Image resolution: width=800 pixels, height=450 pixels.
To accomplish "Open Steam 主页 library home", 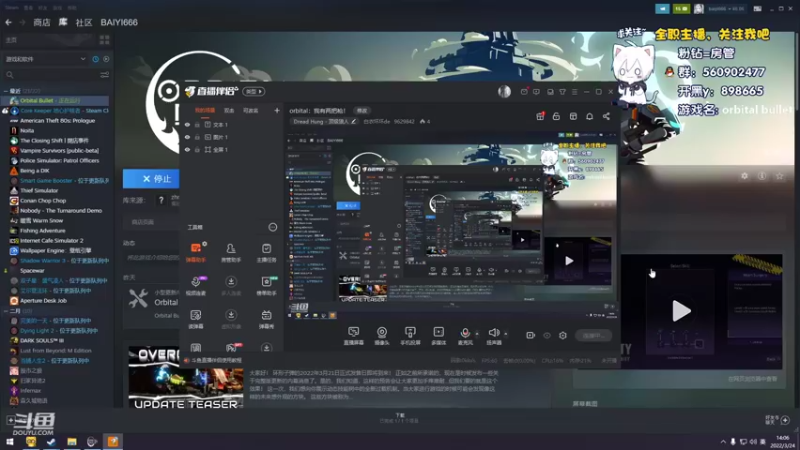I will pyautogui.click(x=48, y=40).
